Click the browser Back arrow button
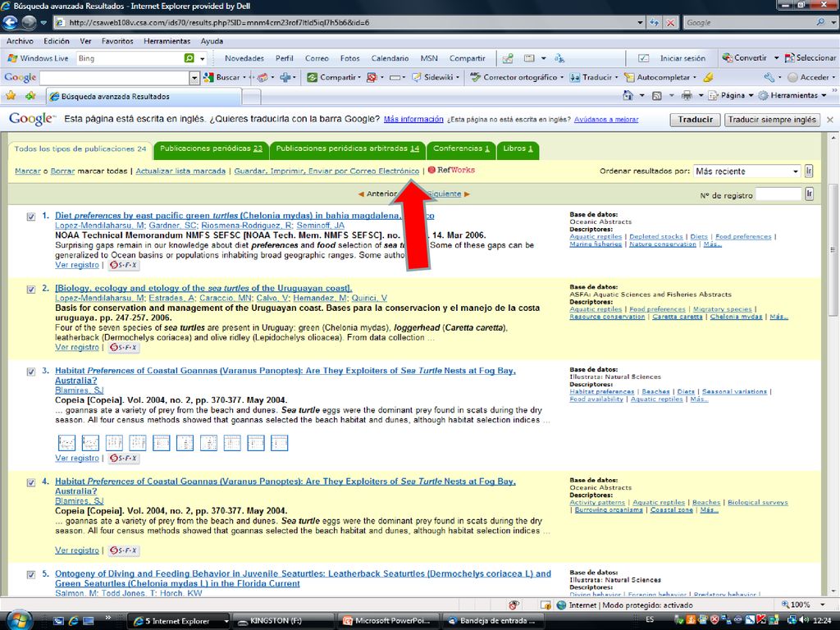The image size is (840, 630). pyautogui.click(x=10, y=22)
